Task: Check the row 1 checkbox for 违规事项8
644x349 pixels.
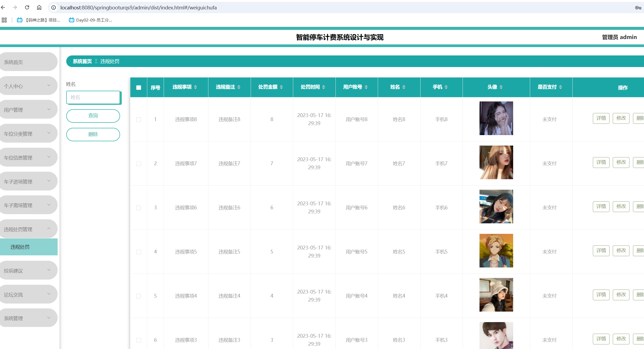Action: (139, 119)
